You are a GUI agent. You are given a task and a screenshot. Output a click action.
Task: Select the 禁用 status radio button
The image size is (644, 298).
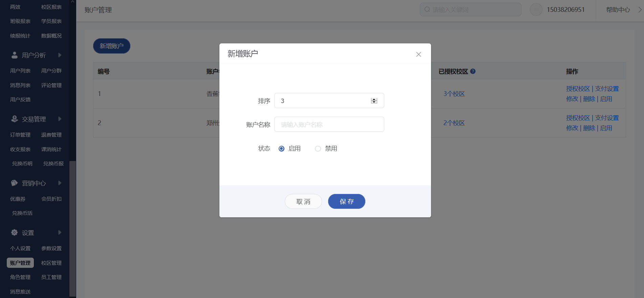pyautogui.click(x=318, y=148)
